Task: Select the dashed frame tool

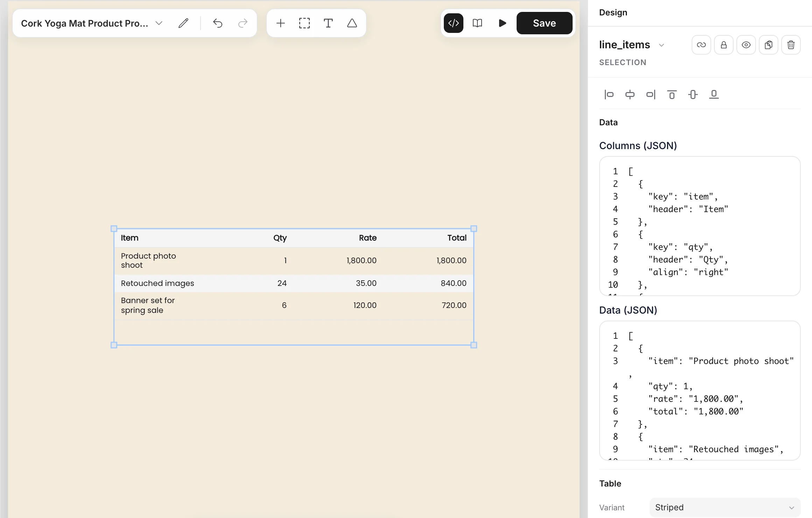Action: coord(304,23)
